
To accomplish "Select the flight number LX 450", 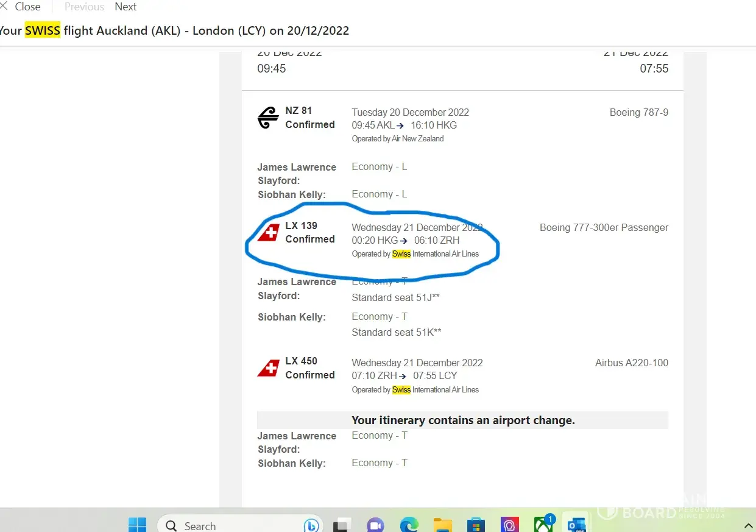I will 302,361.
